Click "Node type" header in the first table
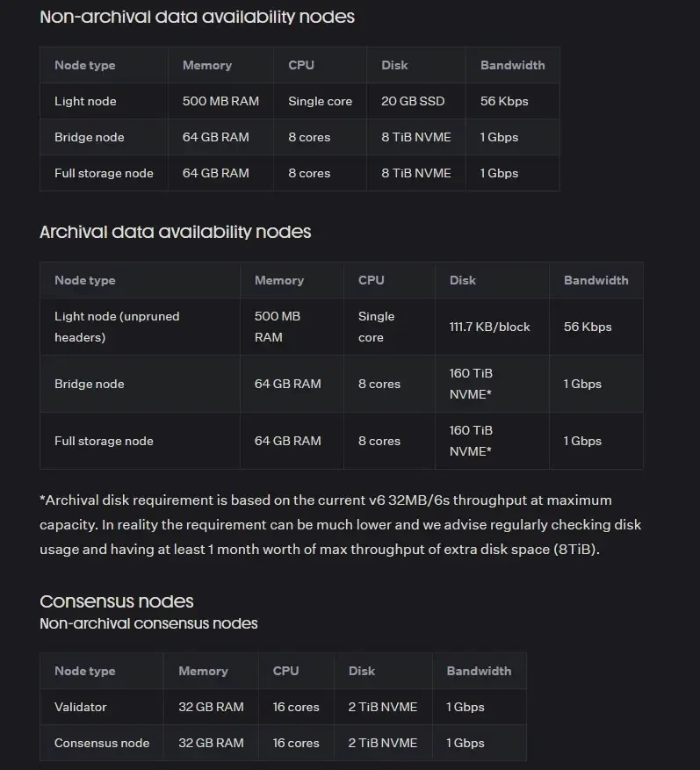The image size is (700, 770). (x=84, y=65)
